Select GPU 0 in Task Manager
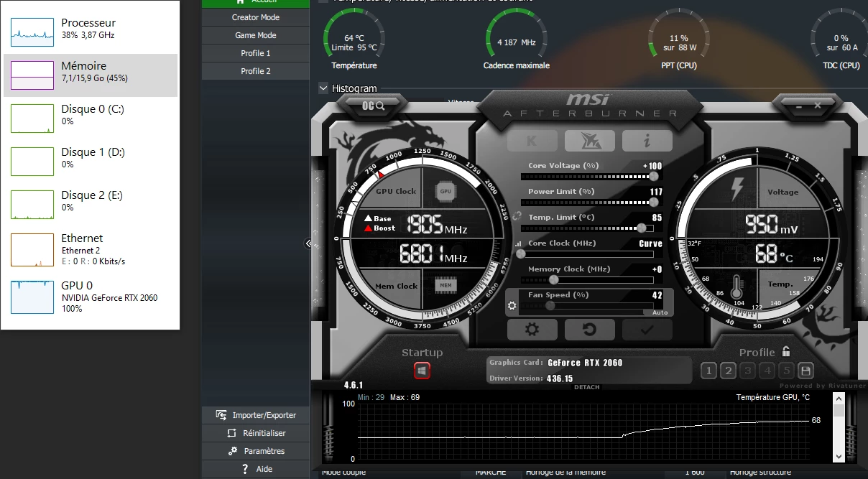Viewport: 868px width, 479px height. tap(91, 297)
